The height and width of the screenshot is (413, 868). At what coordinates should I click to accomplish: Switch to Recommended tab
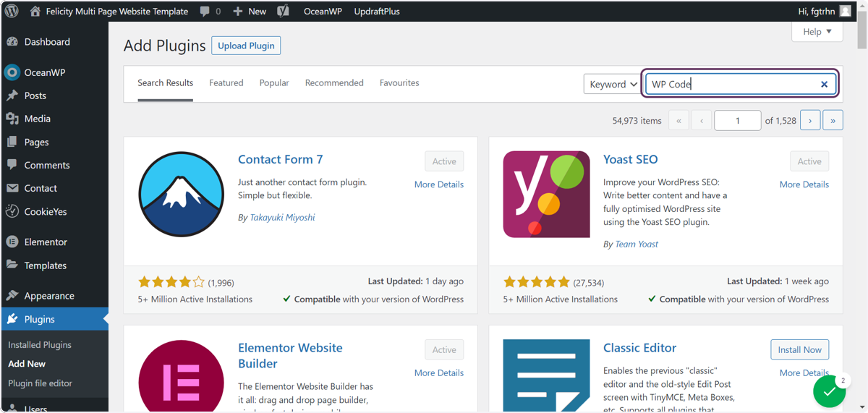click(x=334, y=83)
